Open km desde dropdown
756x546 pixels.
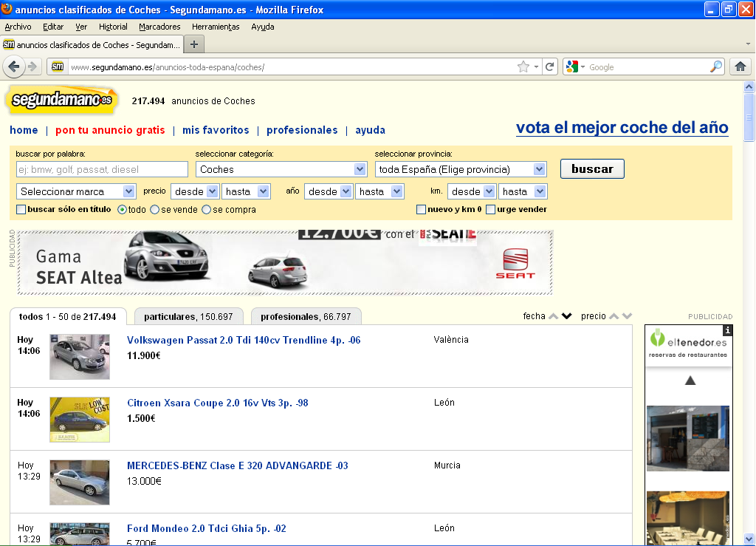(472, 191)
